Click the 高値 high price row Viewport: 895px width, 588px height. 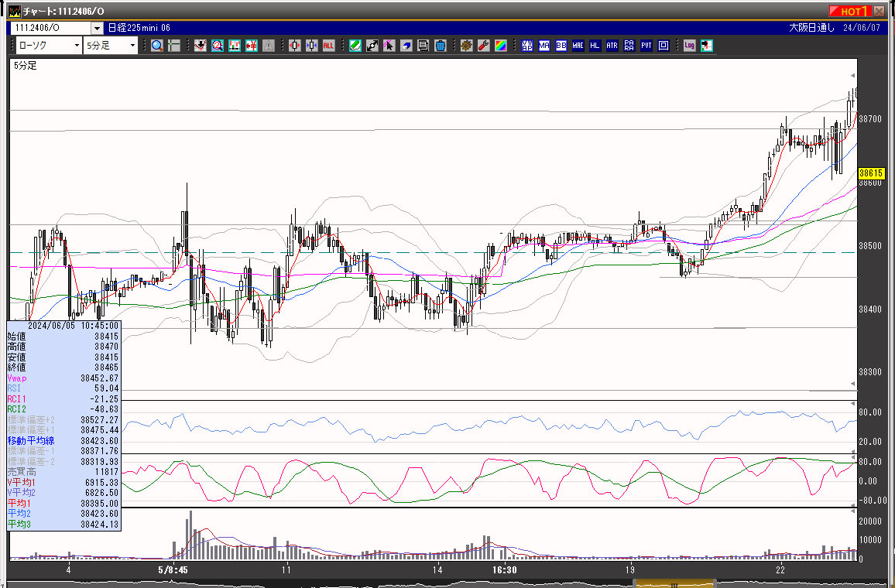[x=63, y=347]
